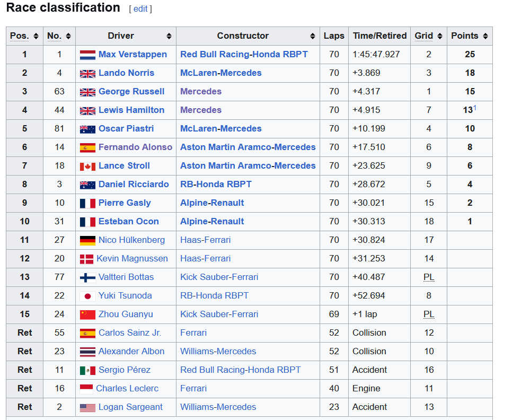Open Daniel Ricciardo driver link
This screenshot has width=530, height=420.
click(134, 185)
